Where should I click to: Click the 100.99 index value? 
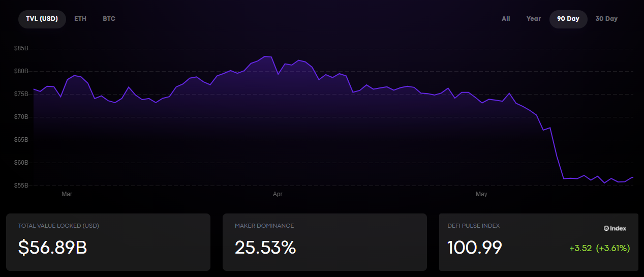475,248
